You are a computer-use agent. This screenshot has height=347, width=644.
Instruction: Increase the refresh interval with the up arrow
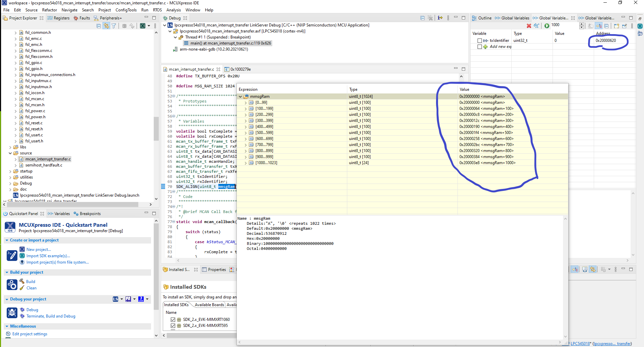(x=582, y=24)
